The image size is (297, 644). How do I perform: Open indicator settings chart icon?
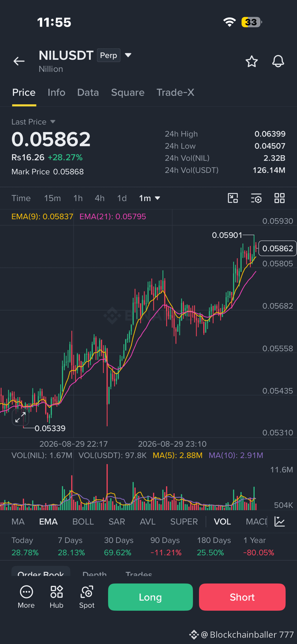279,521
